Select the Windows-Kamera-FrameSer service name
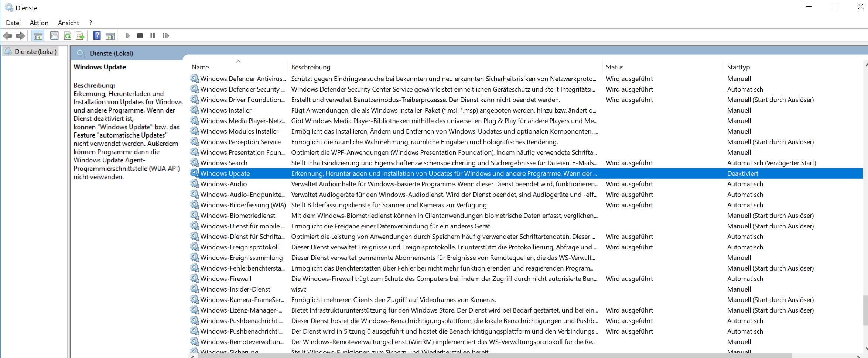The image size is (868, 358). [242, 300]
